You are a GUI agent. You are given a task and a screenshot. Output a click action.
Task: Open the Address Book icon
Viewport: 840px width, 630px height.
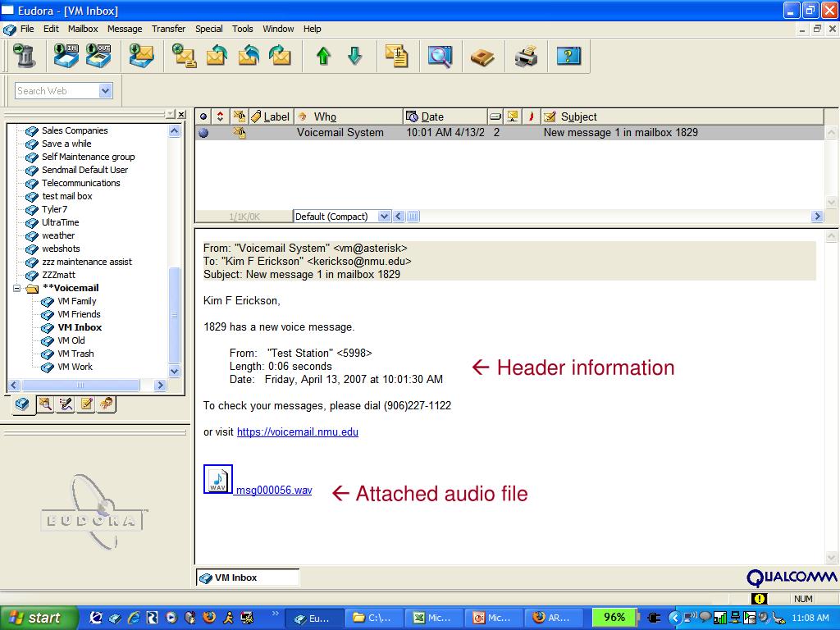(x=482, y=56)
